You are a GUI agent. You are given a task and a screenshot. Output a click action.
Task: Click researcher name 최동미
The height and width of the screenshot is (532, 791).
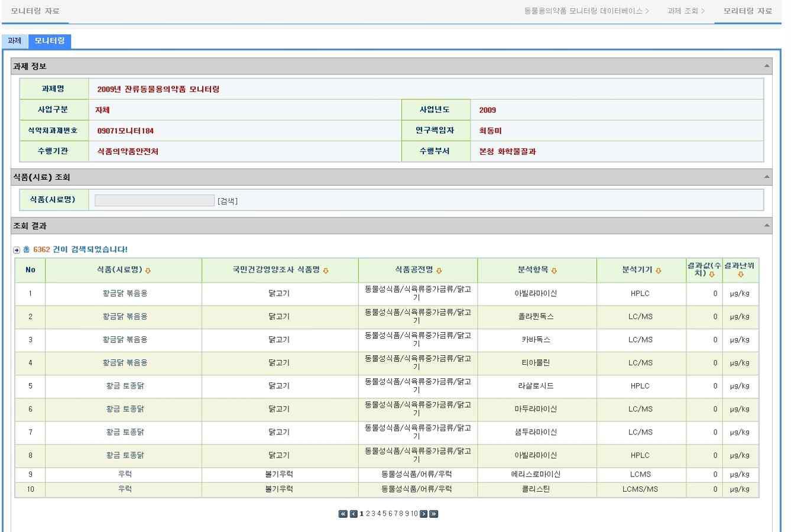coord(490,131)
